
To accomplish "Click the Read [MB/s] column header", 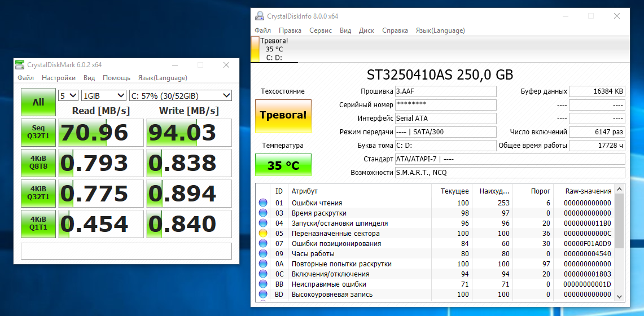I will coord(101,111).
